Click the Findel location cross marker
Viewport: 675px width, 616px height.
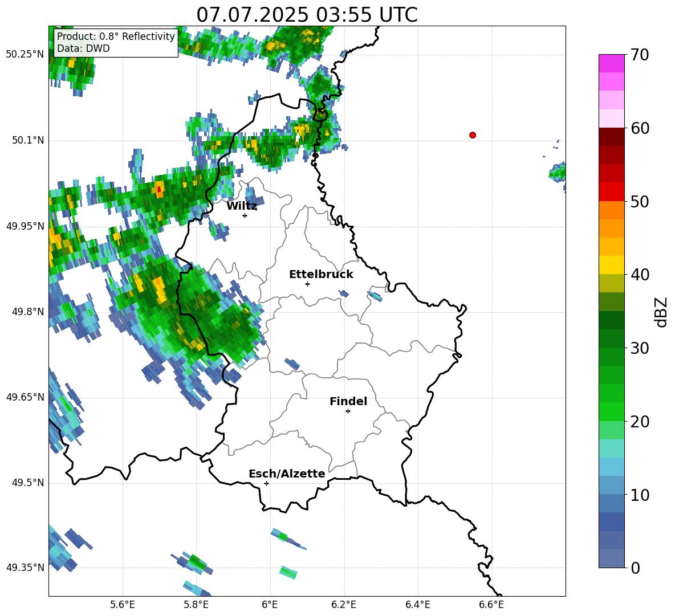(x=348, y=411)
